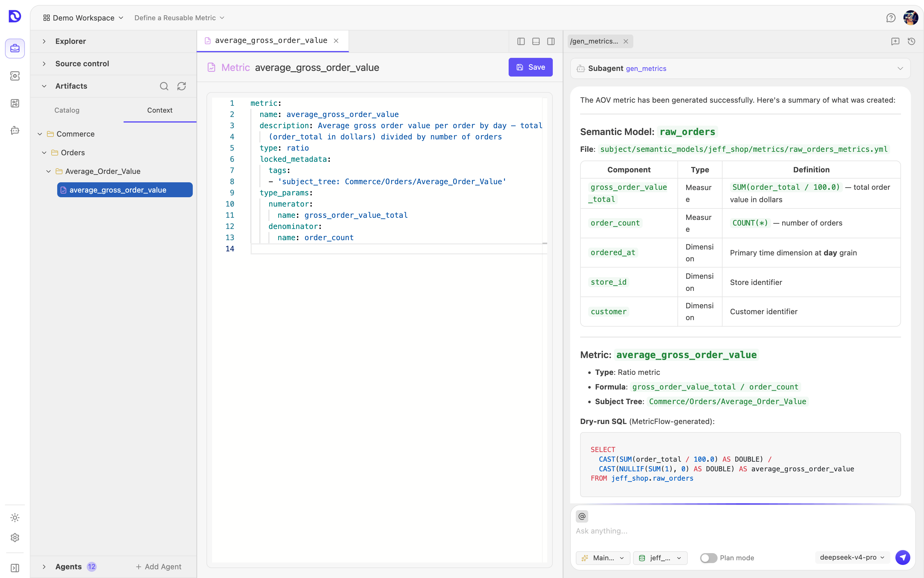The height and width of the screenshot is (578, 924).
Task: Open the user avatar menu
Action: (911, 18)
